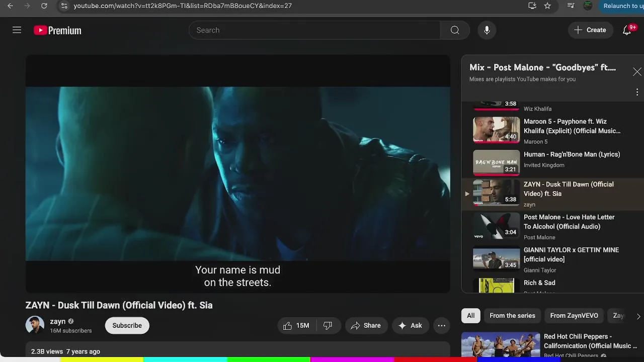The width and height of the screenshot is (644, 362).
Task: Click Gianni Taylor channel label
Action: point(540,270)
